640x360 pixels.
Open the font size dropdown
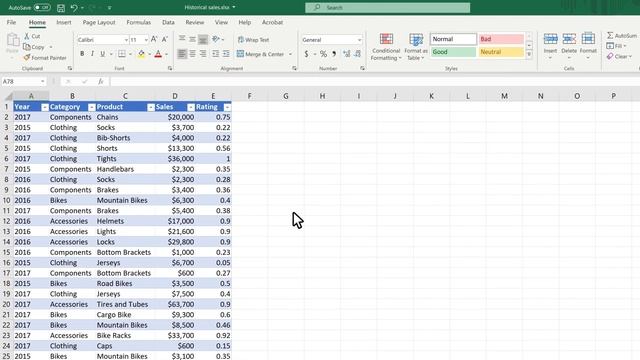click(x=146, y=40)
